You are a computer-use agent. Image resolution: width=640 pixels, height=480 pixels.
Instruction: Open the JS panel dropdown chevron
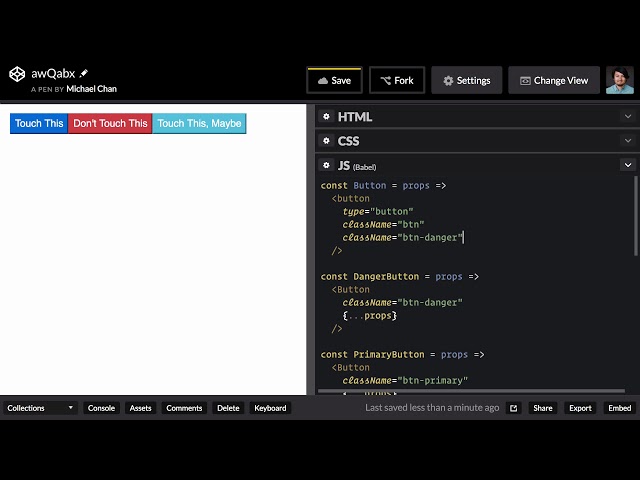(x=628, y=165)
